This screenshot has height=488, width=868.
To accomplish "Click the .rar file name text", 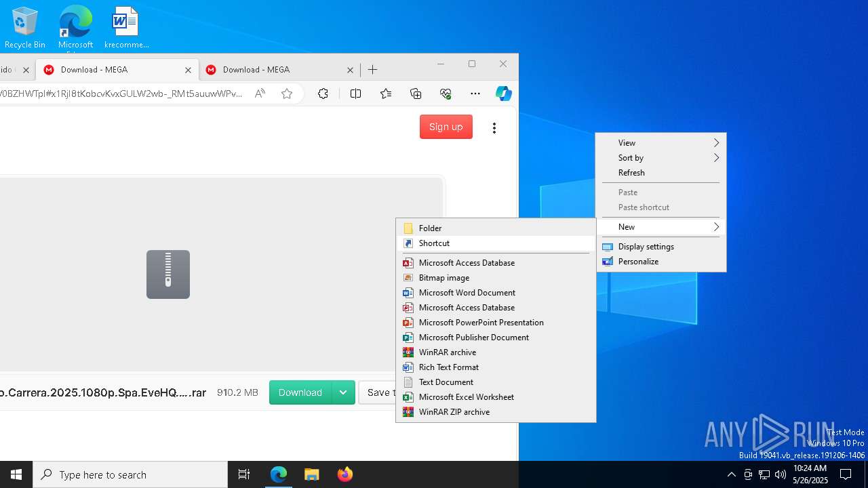I will pyautogui.click(x=103, y=392).
